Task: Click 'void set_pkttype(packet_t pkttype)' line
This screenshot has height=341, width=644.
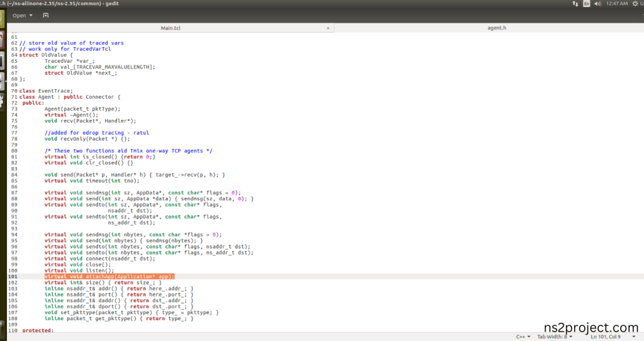Action: 131,313
